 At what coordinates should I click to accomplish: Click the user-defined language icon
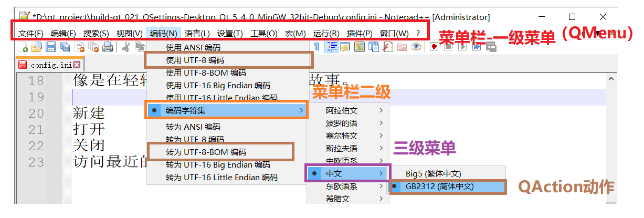click(x=345, y=47)
